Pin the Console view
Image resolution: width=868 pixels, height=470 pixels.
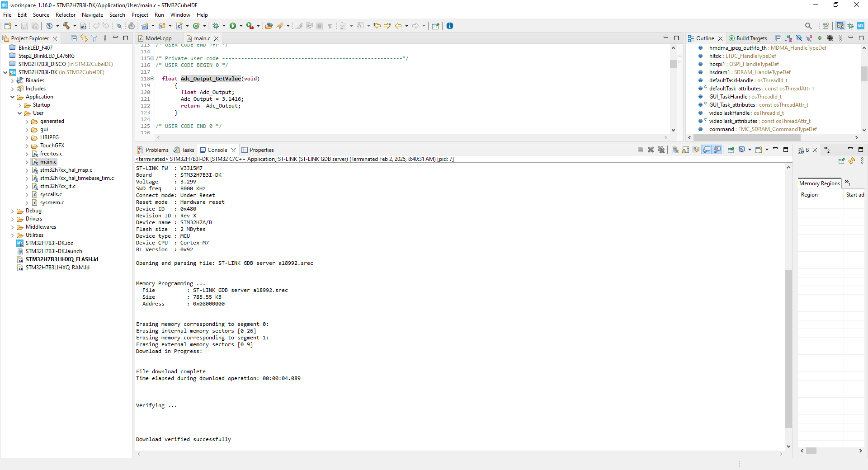click(x=731, y=150)
